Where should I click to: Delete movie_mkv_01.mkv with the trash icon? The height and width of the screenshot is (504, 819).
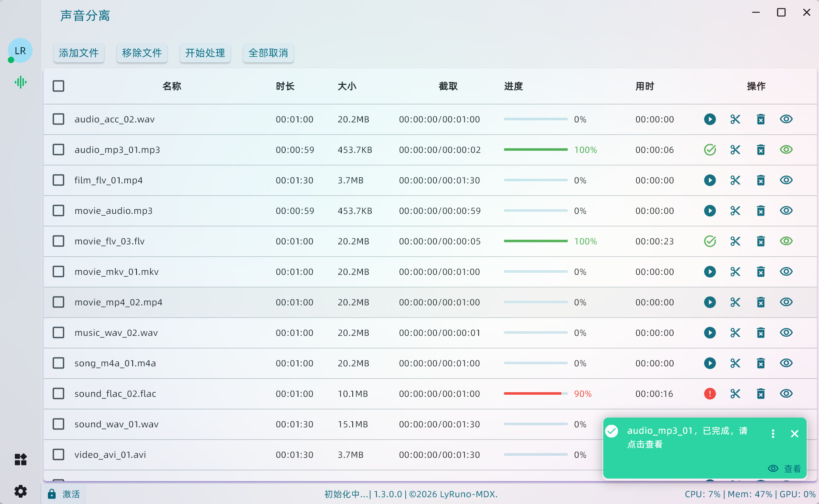[x=760, y=271]
